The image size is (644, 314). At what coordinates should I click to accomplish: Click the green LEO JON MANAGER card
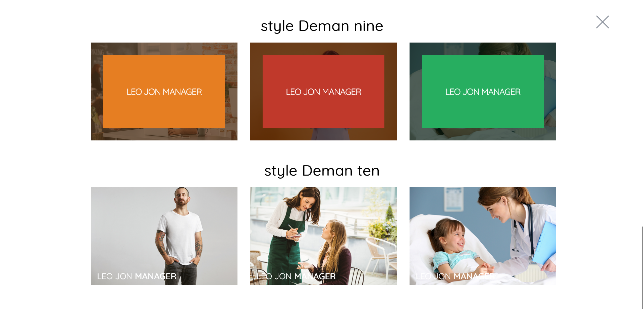tap(483, 91)
